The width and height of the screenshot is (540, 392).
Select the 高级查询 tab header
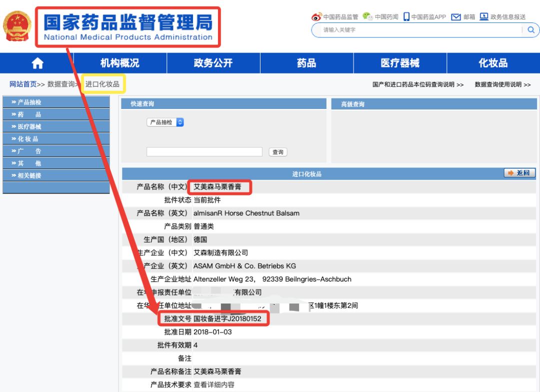click(x=352, y=104)
